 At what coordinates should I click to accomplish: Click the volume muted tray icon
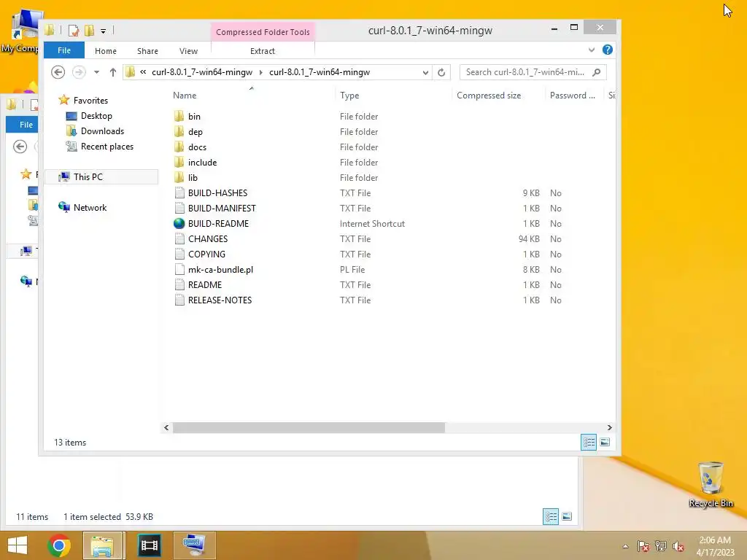click(678, 546)
